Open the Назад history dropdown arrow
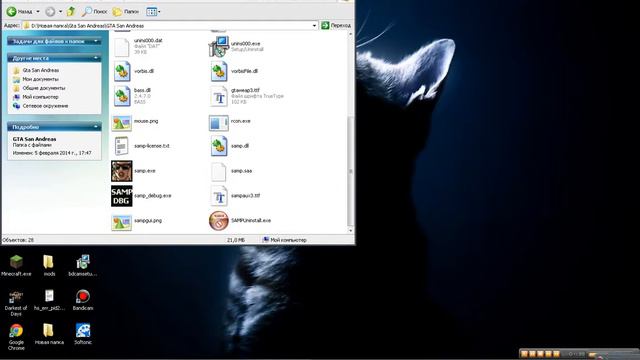The height and width of the screenshot is (360, 640). tap(38, 11)
